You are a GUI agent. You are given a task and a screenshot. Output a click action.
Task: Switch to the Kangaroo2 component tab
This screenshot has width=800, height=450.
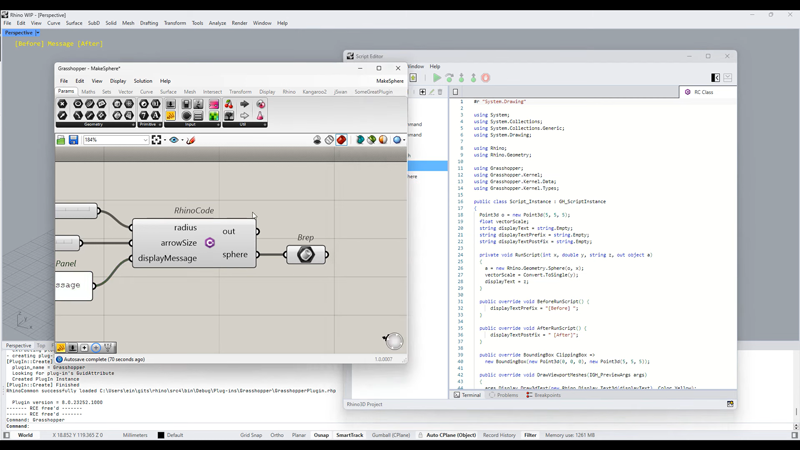tap(314, 92)
